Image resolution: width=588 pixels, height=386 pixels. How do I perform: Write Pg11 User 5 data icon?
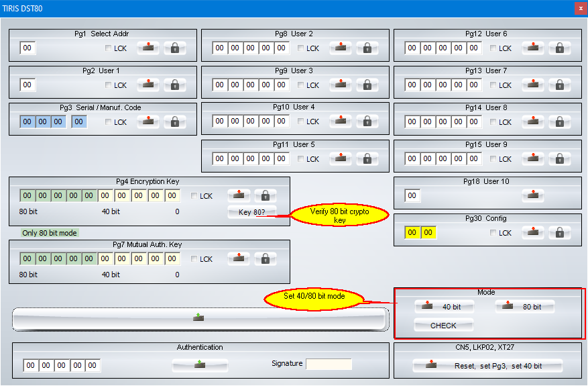pyautogui.click(x=341, y=159)
